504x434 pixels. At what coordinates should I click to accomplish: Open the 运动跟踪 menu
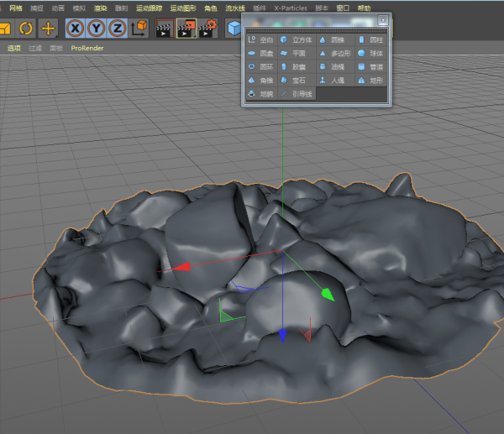149,8
